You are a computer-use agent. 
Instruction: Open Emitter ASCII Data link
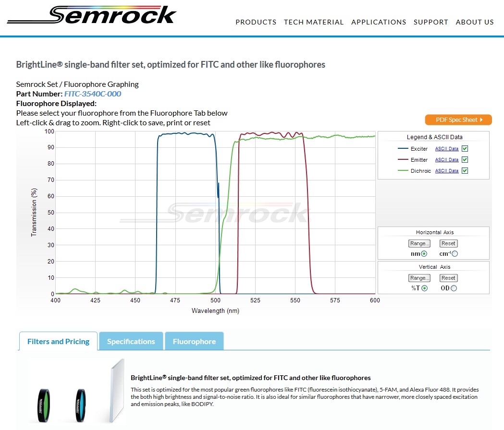[447, 160]
